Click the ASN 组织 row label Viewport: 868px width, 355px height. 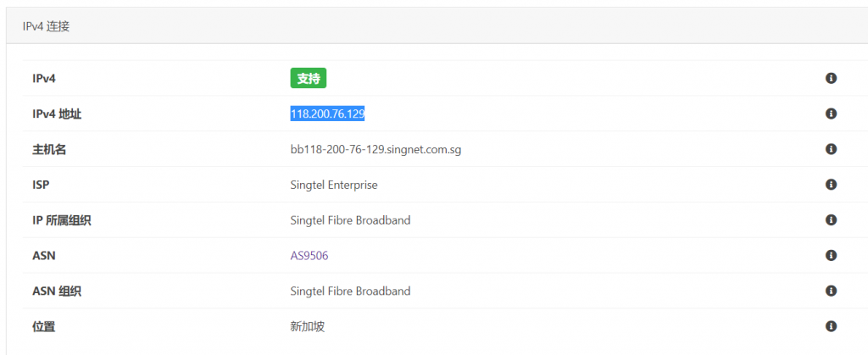click(x=57, y=291)
